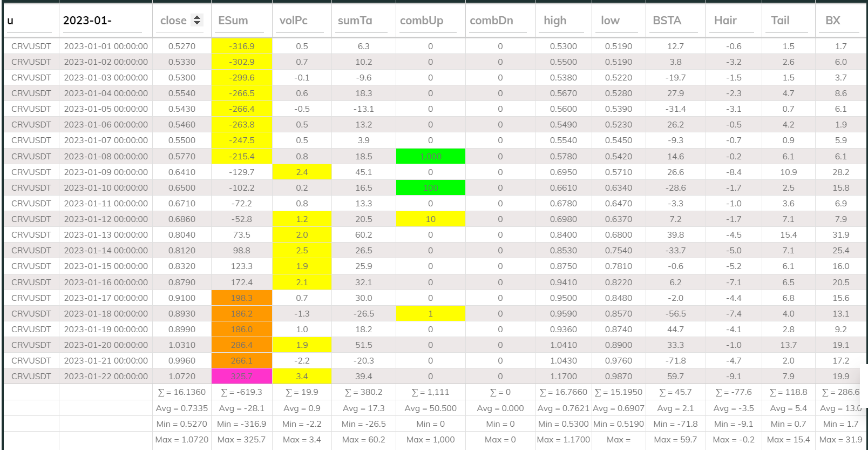Click the close price cell 1.0310
Image resolution: width=868 pixels, height=450 pixels.
point(181,345)
